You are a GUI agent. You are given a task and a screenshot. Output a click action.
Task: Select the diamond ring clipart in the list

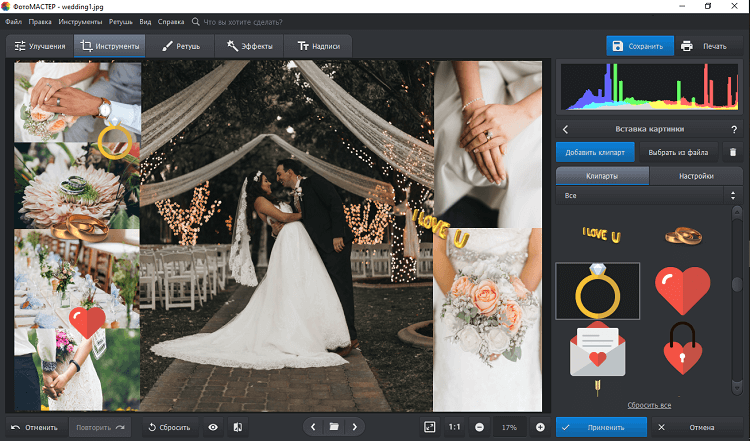point(597,291)
